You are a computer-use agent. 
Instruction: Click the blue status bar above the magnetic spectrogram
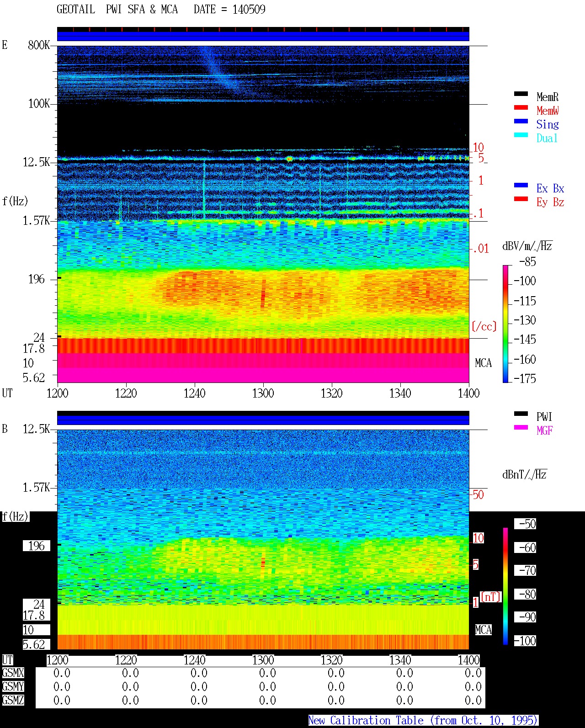(263, 420)
